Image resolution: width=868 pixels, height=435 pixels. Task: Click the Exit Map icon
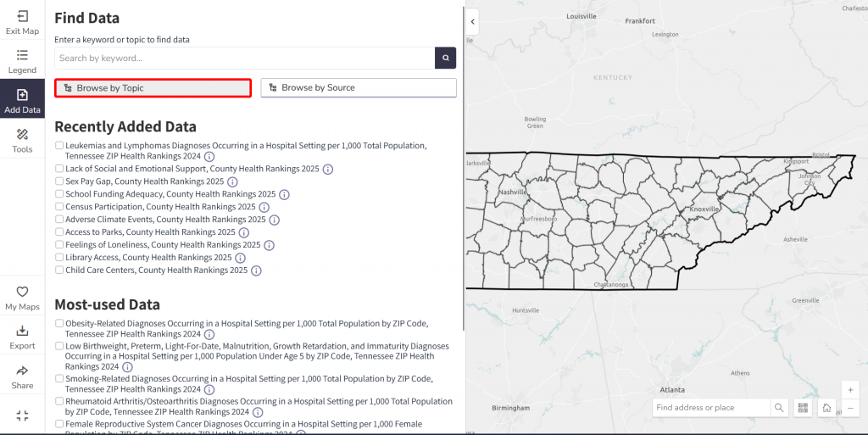tap(22, 17)
